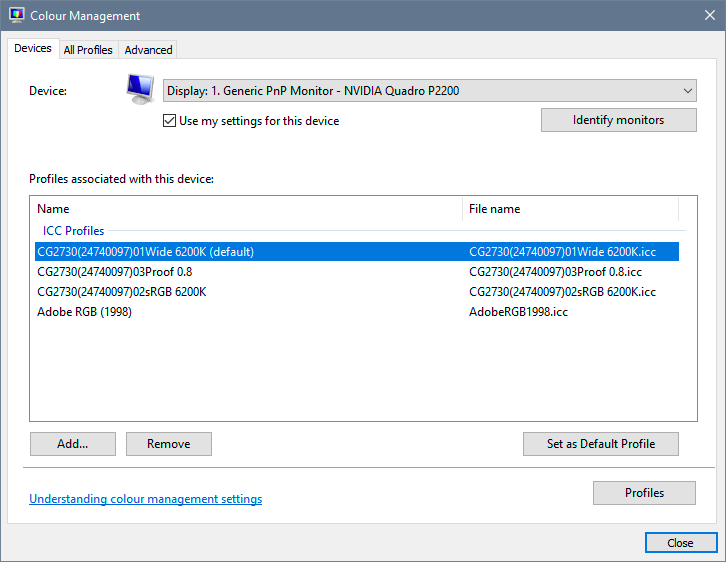Open the Advanced tab

tap(148, 50)
